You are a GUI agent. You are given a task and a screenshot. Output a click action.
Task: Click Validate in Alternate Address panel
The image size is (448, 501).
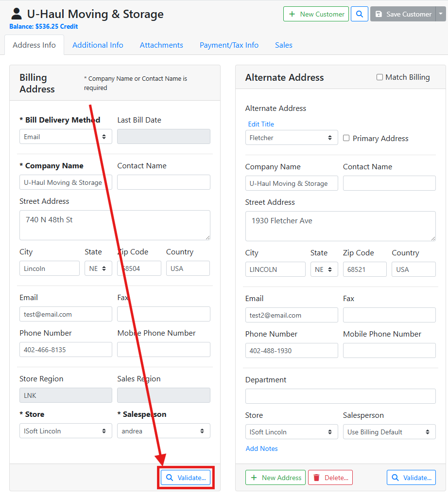(411, 478)
